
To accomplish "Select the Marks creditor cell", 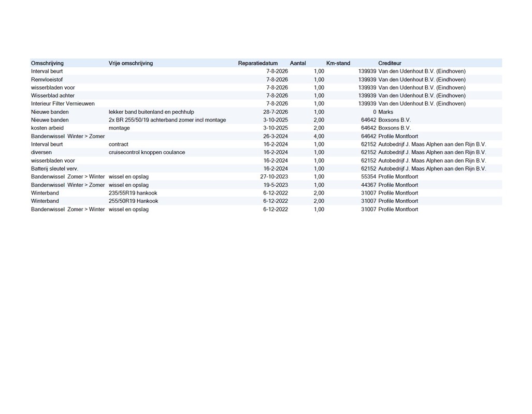I will pyautogui.click(x=386, y=112).
